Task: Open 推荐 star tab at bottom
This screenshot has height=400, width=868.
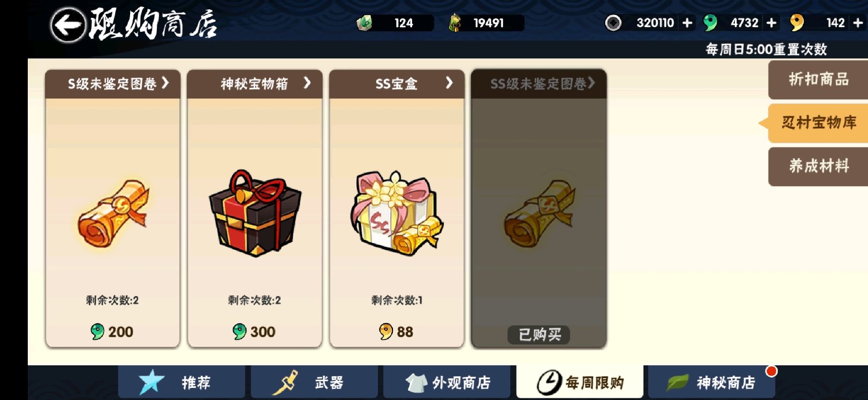Action: tap(182, 383)
